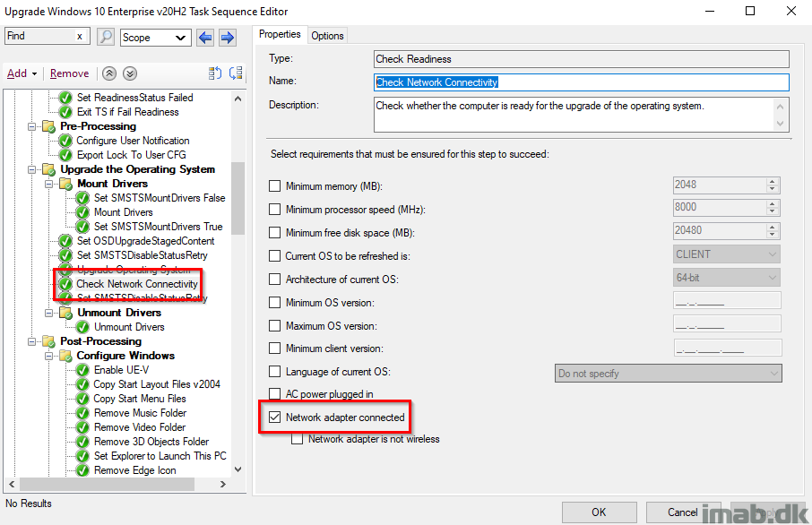Screen dimensions: 812x525
Task: Tick the Current OS to be refreshed checkbox
Action: (x=275, y=255)
